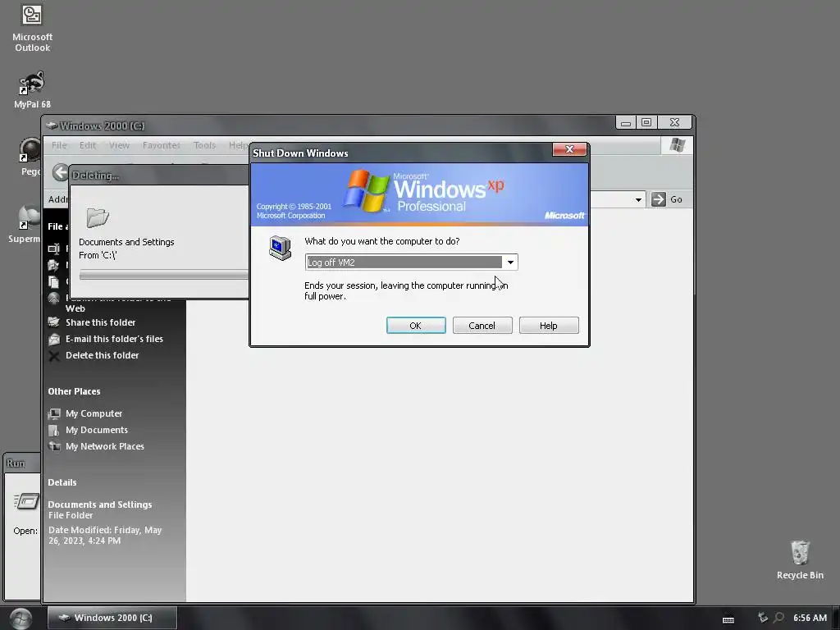Screen dimensions: 840x630
Task: Launch MyPal 68 browser shortcut
Action: pos(32,89)
